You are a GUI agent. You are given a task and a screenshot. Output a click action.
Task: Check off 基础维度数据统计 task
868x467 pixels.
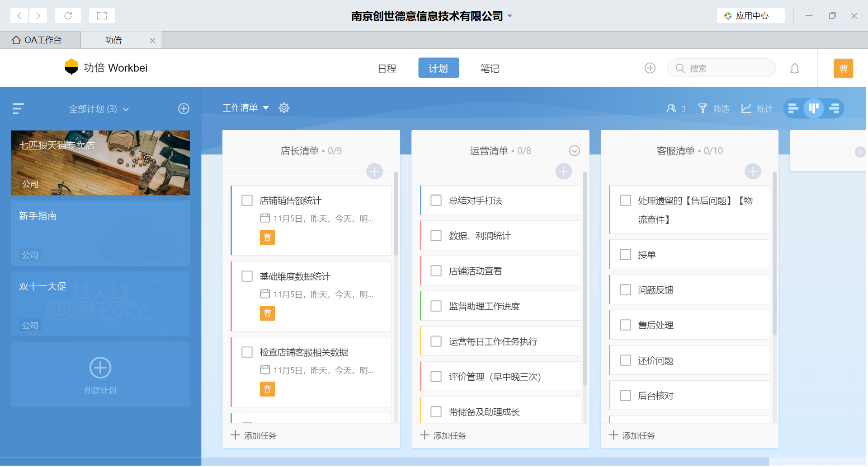pyautogui.click(x=247, y=276)
